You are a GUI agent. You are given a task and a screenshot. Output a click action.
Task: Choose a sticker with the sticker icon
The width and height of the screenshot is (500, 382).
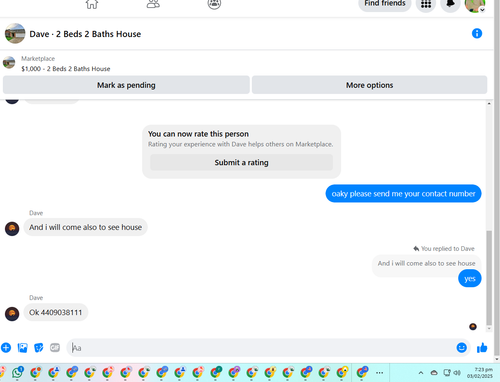tap(39, 348)
